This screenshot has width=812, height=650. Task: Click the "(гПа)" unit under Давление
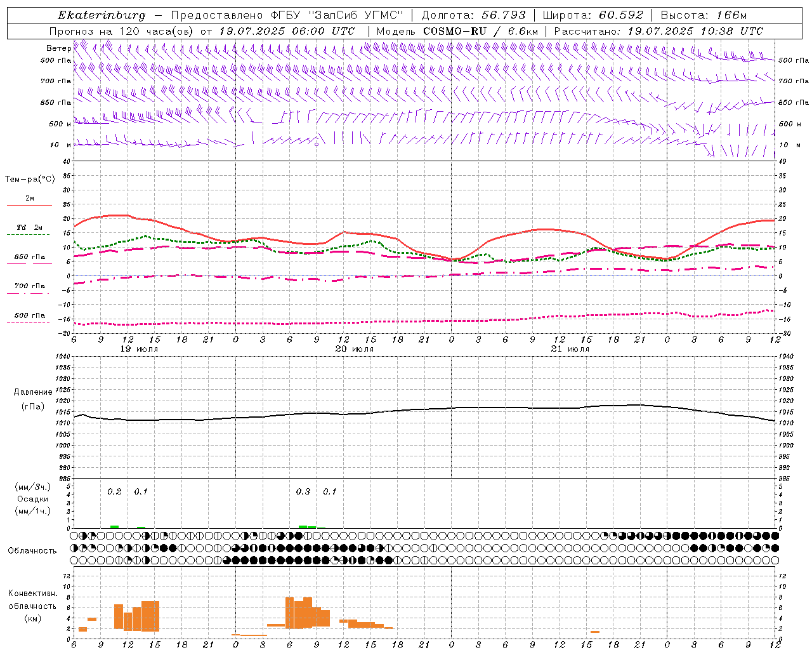[x=33, y=406]
